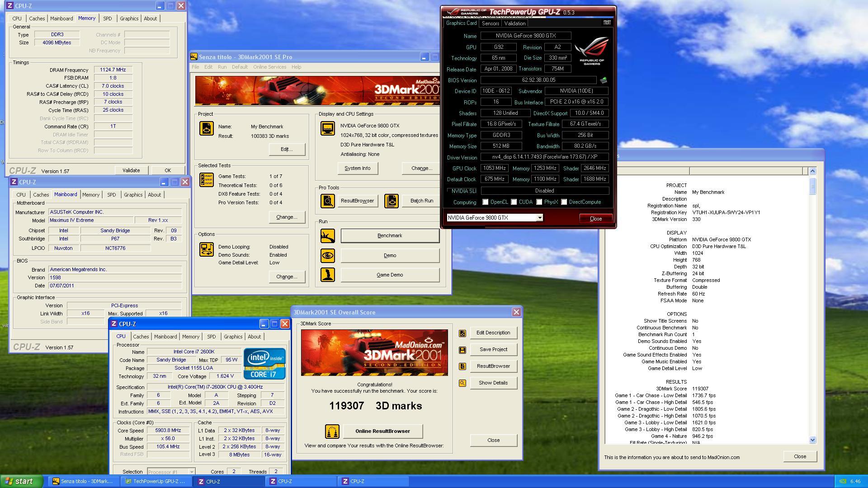The width and height of the screenshot is (868, 488).
Task: Click the Online ResultBrowser button
Action: click(x=382, y=431)
